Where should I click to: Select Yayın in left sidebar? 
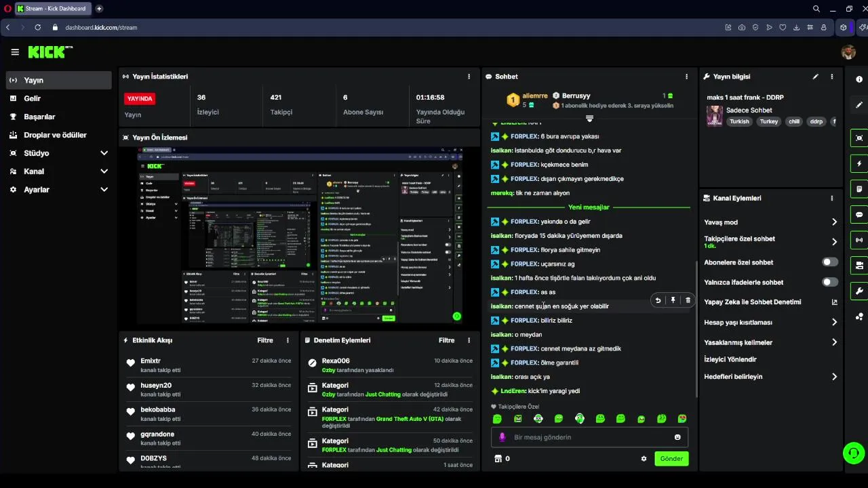(x=59, y=80)
